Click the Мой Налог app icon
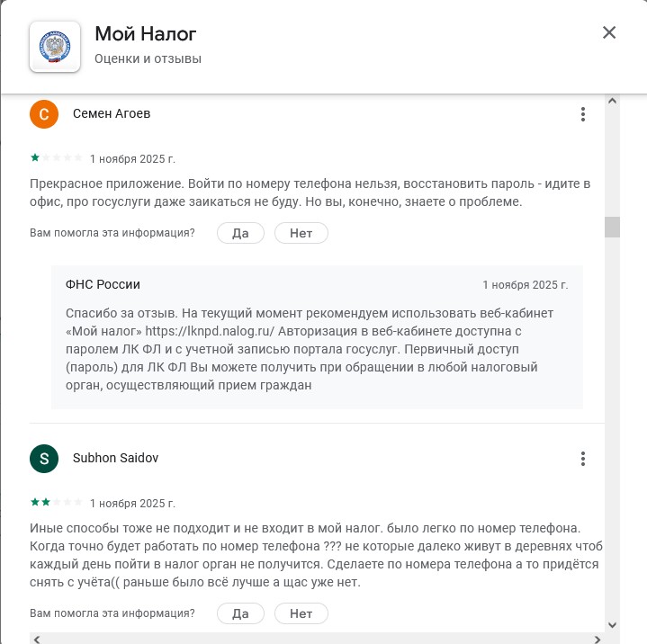 point(54,47)
